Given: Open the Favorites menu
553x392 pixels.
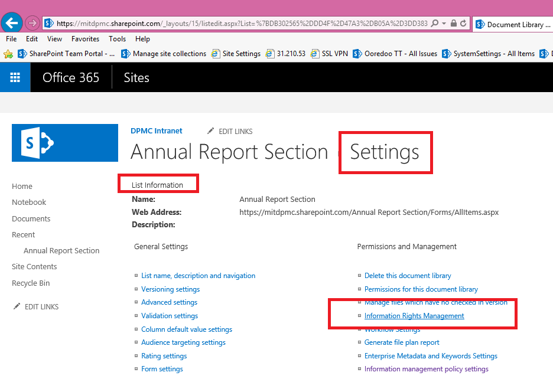Looking at the screenshot, I should pos(84,38).
